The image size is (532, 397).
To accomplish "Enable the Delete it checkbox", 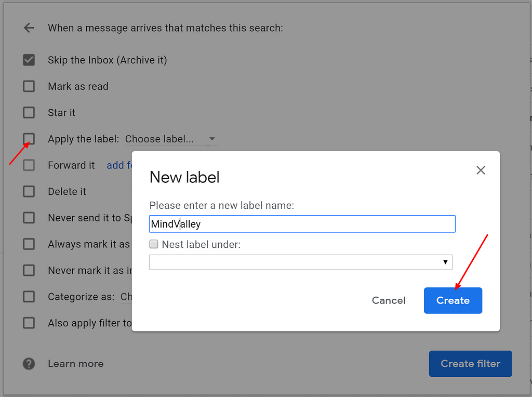I will click(x=29, y=191).
